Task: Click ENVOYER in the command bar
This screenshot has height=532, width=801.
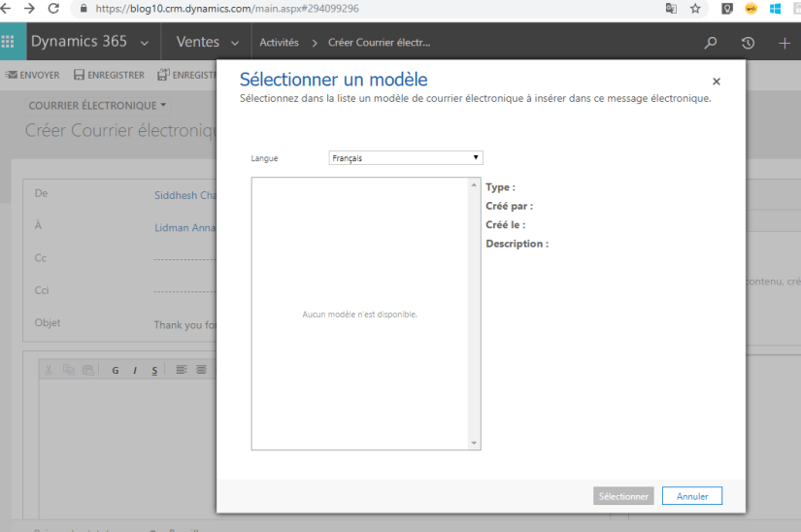Action: pos(33,75)
